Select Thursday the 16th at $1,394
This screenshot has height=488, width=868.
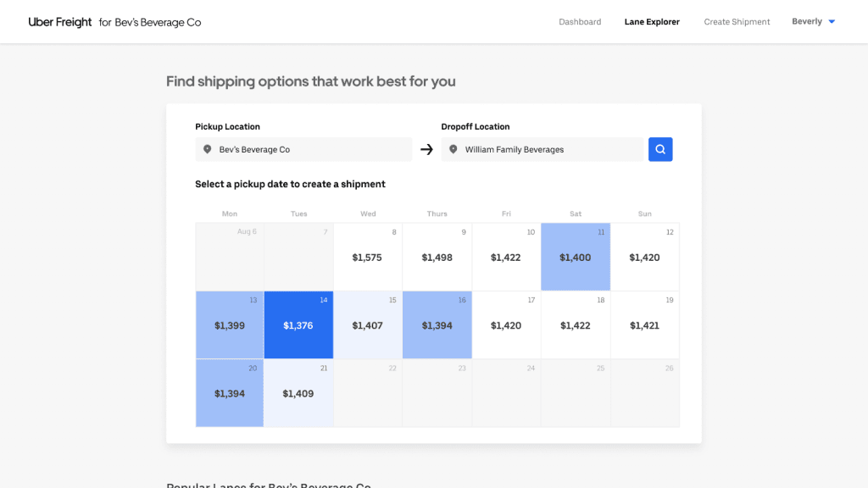tap(437, 324)
